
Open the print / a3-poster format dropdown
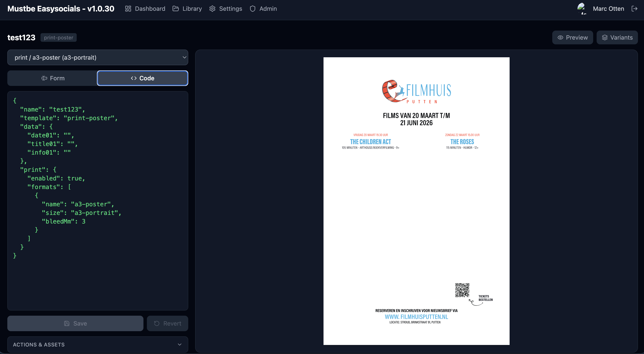click(98, 57)
